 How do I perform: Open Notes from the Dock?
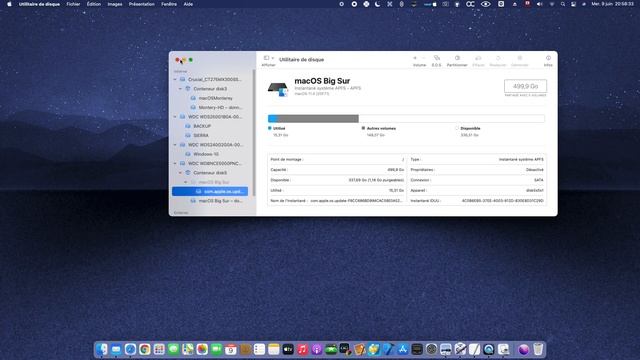(273, 349)
